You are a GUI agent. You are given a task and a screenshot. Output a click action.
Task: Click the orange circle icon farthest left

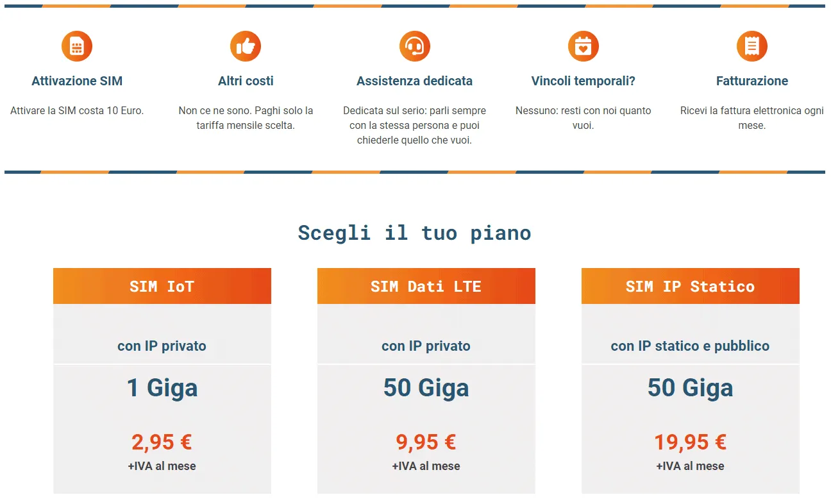coord(77,46)
